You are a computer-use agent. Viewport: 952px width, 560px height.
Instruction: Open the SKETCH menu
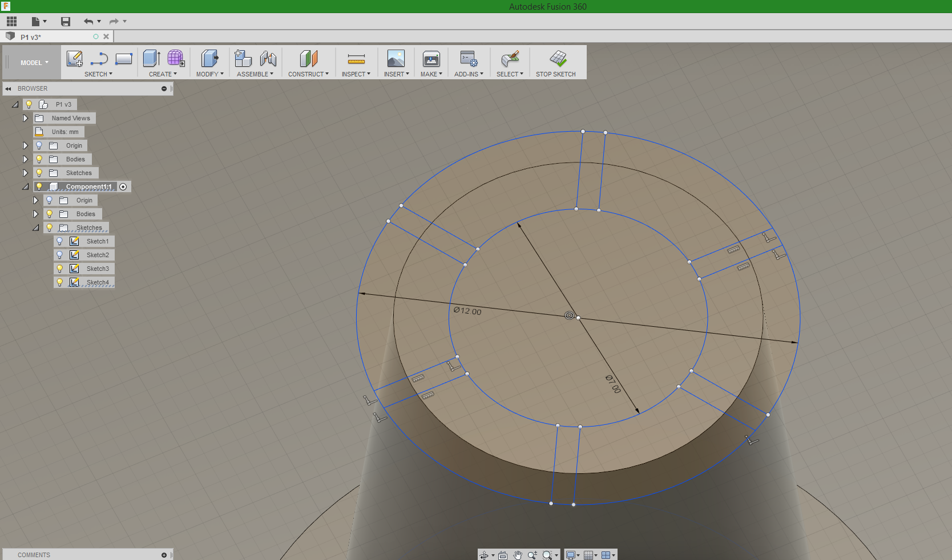click(98, 74)
